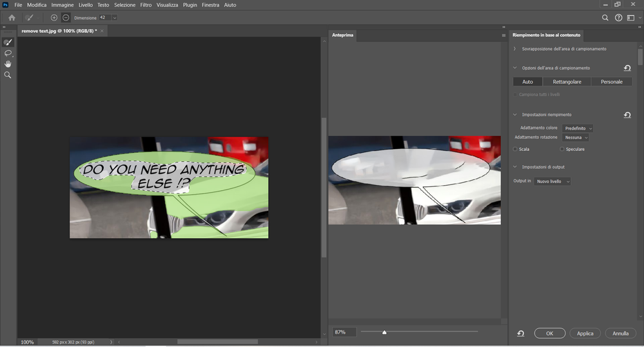Open the Dimensione size dropdown arrow
Image resolution: width=644 pixels, height=347 pixels.
[x=115, y=17]
